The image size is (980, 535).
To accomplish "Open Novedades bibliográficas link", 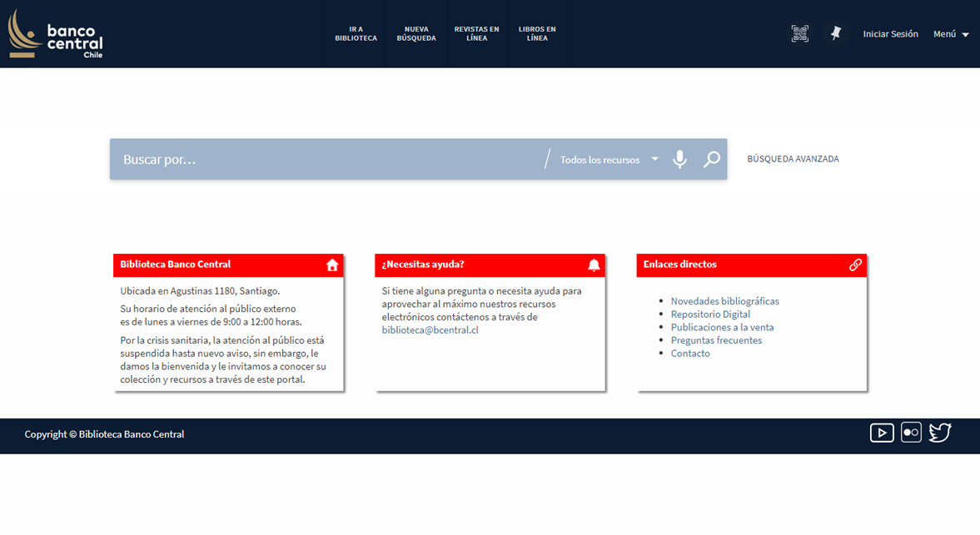I will pos(724,301).
